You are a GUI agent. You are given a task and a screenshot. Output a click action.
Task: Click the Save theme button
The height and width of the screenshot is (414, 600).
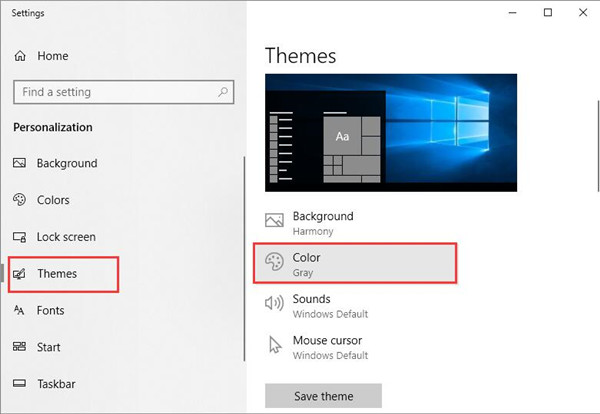pos(323,396)
